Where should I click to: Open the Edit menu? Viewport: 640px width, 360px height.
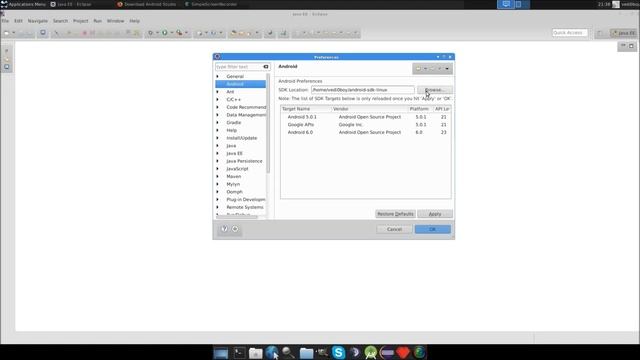click(18, 21)
